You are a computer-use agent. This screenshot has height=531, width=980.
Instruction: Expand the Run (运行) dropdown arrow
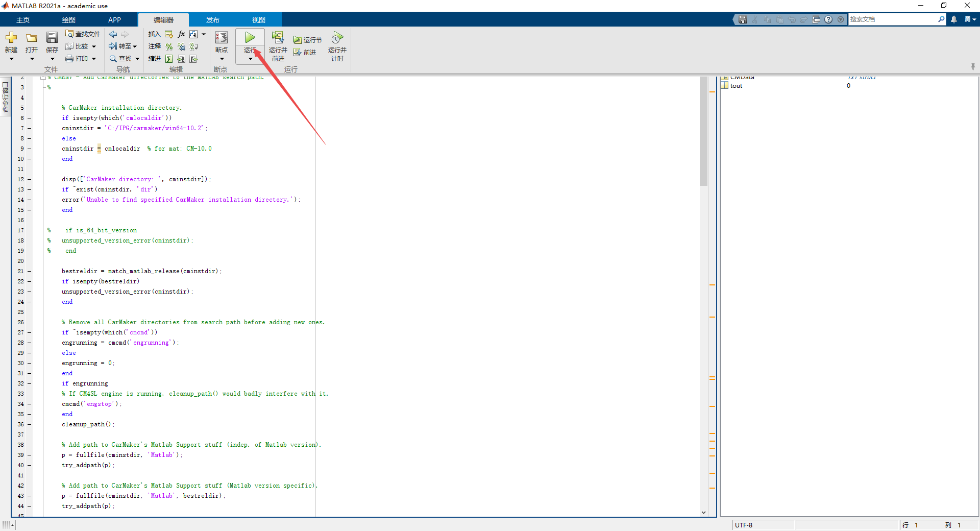250,59
